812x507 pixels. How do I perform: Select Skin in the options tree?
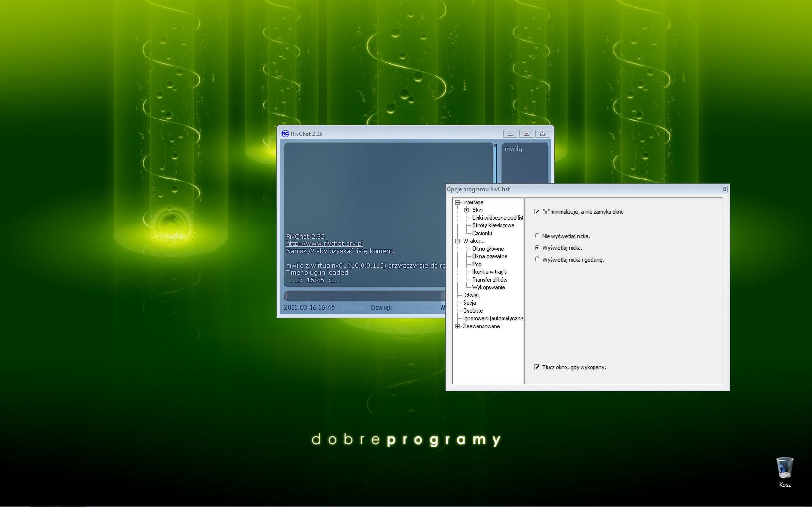pos(478,210)
